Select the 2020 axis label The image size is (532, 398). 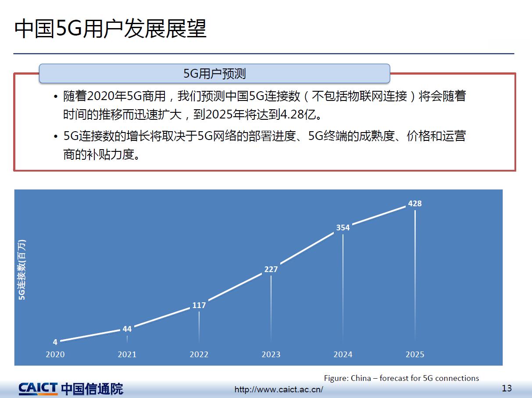click(54, 354)
